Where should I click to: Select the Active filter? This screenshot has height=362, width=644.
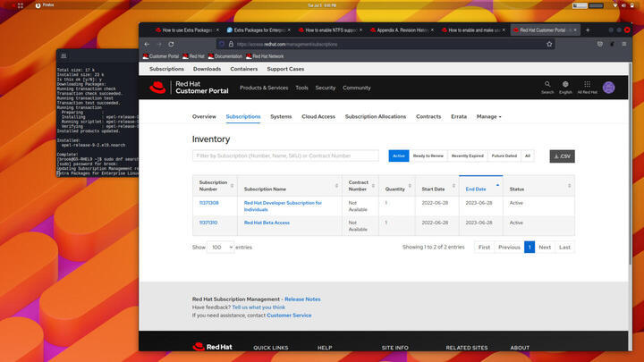tap(399, 156)
